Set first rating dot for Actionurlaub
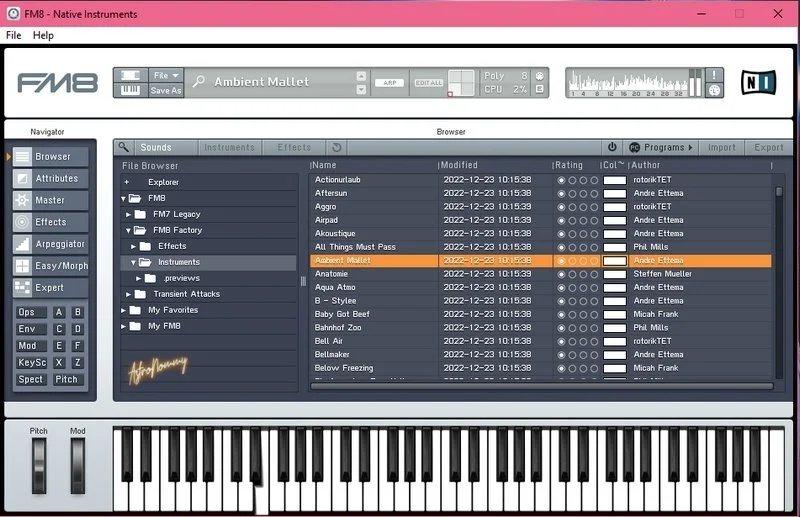Screen dimensions: 800x517 [x=561, y=180]
